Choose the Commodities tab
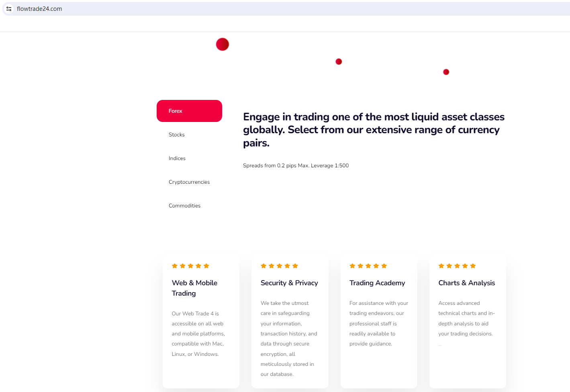 [x=184, y=206]
